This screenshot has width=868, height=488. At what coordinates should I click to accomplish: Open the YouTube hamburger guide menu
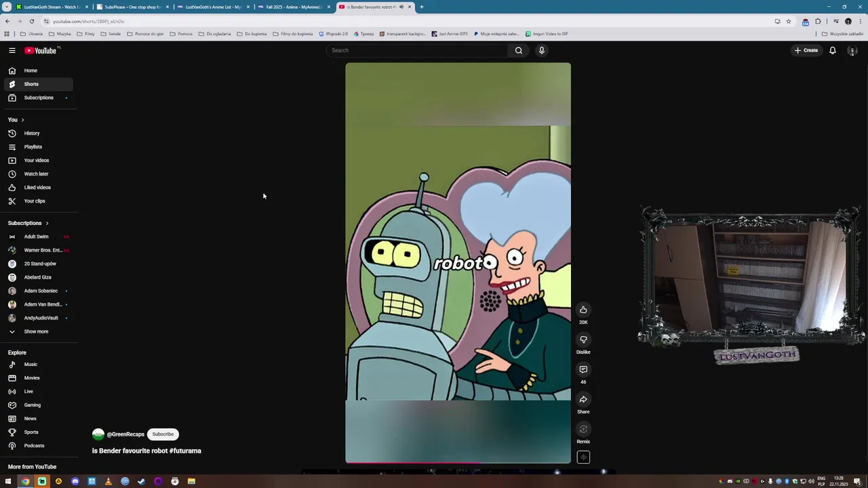12,50
